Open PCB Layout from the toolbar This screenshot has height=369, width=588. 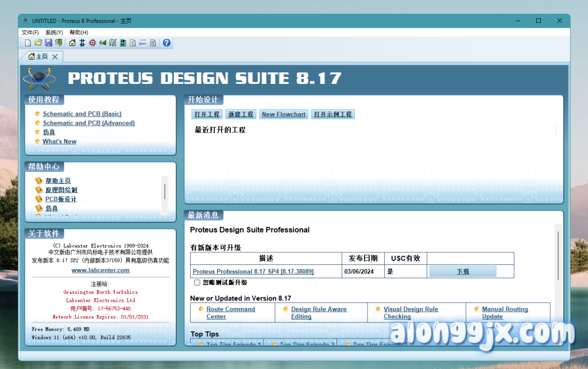92,43
